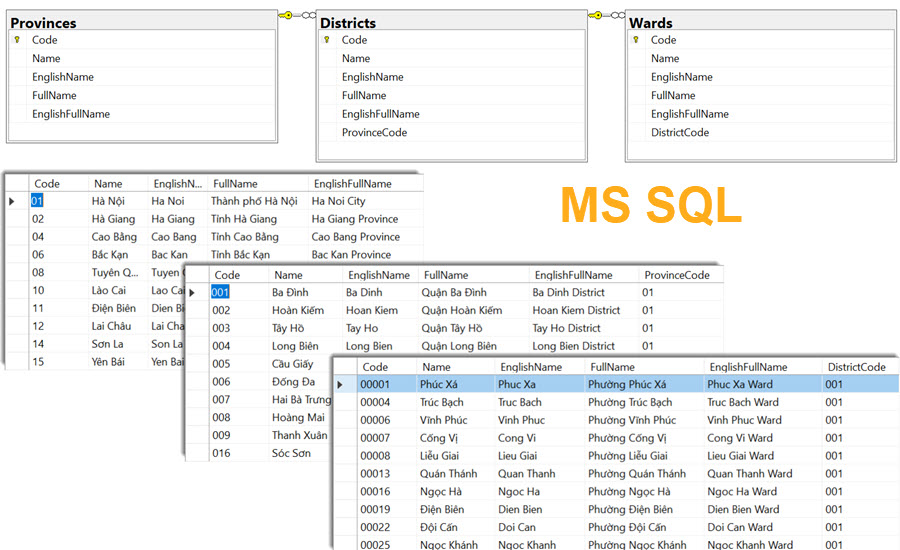Select the Wards table title bar
This screenshot has width=900, height=550.
pos(760,22)
